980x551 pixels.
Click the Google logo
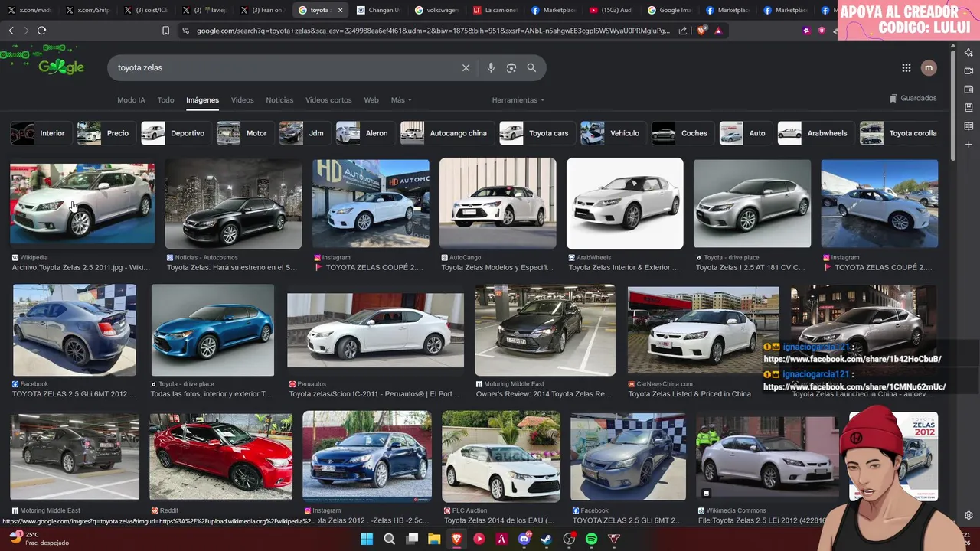[61, 67]
